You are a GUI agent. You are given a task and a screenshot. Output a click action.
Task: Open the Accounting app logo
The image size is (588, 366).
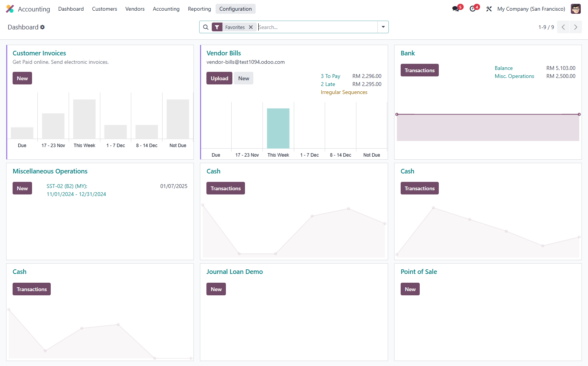coord(10,9)
